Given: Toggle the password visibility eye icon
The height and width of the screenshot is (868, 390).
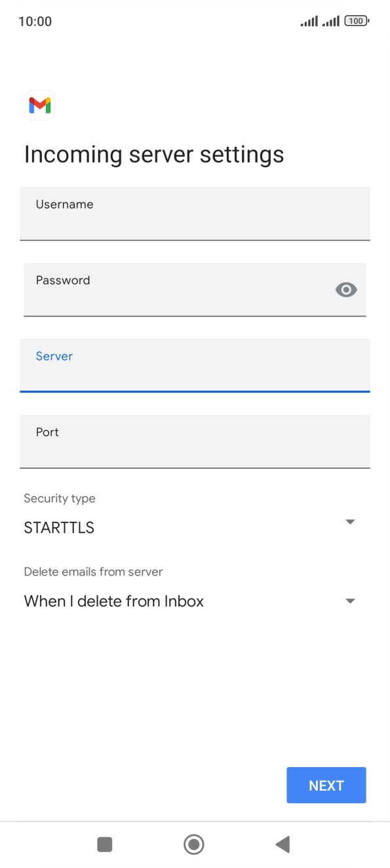Looking at the screenshot, I should coord(346,290).
